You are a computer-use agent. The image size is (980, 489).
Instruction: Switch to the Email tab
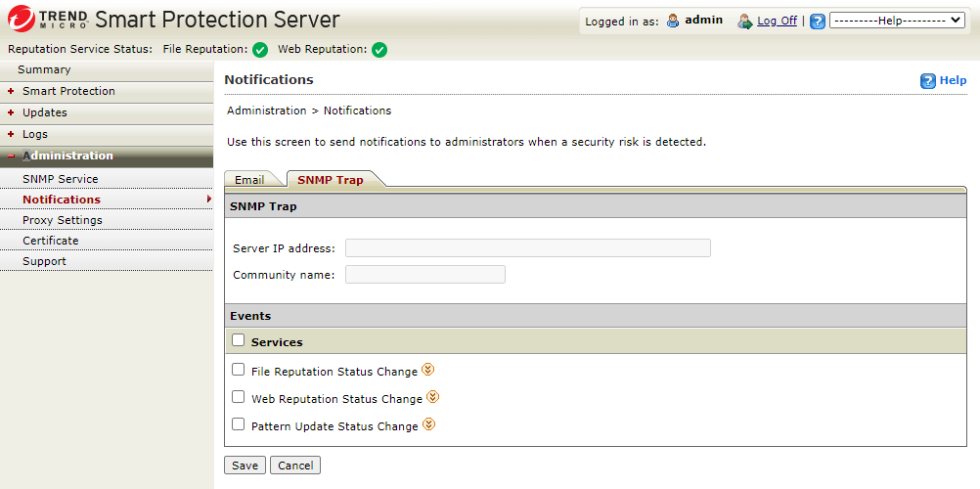point(249,180)
